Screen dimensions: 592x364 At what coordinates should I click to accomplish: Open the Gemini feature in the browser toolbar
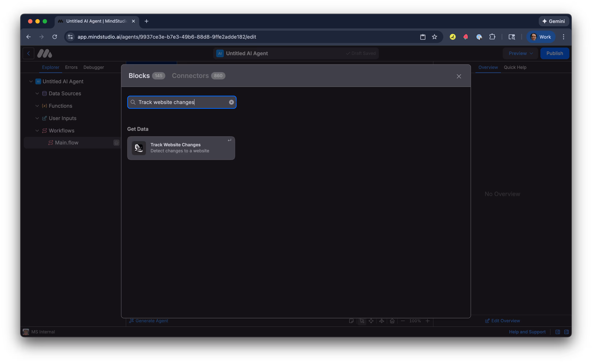coord(554,21)
